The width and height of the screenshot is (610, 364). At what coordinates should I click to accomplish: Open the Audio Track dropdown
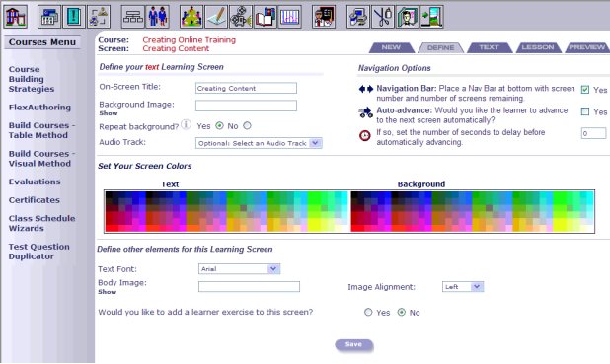(259, 143)
